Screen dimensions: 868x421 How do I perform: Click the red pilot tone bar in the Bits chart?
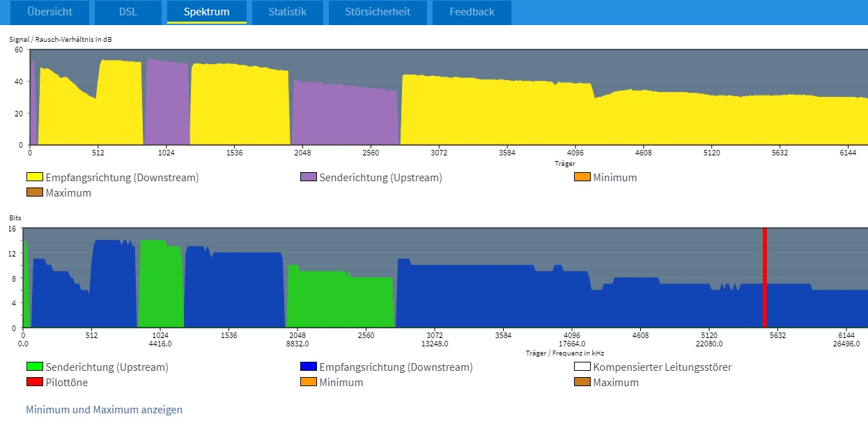(x=764, y=277)
